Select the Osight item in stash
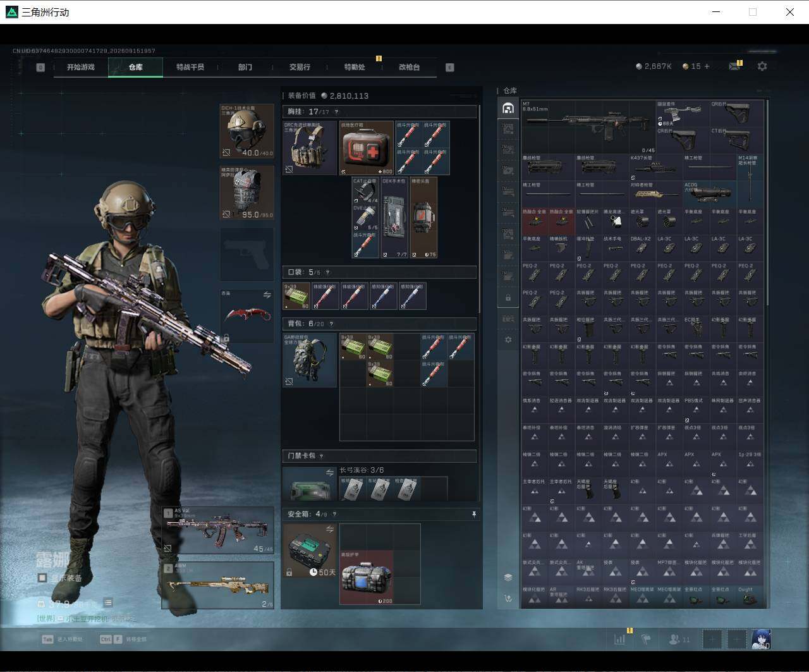This screenshot has height=672, width=809. [x=750, y=597]
